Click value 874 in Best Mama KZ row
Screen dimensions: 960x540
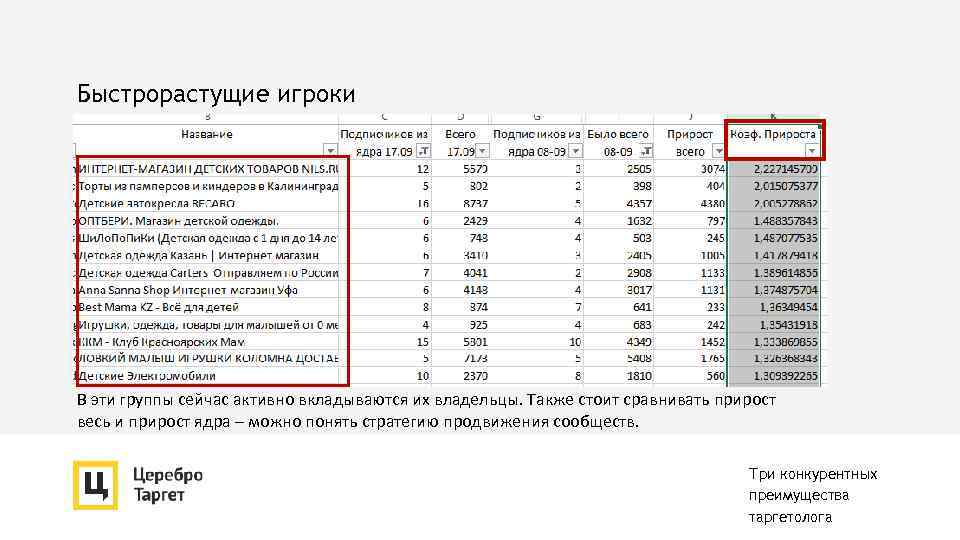pyautogui.click(x=478, y=307)
